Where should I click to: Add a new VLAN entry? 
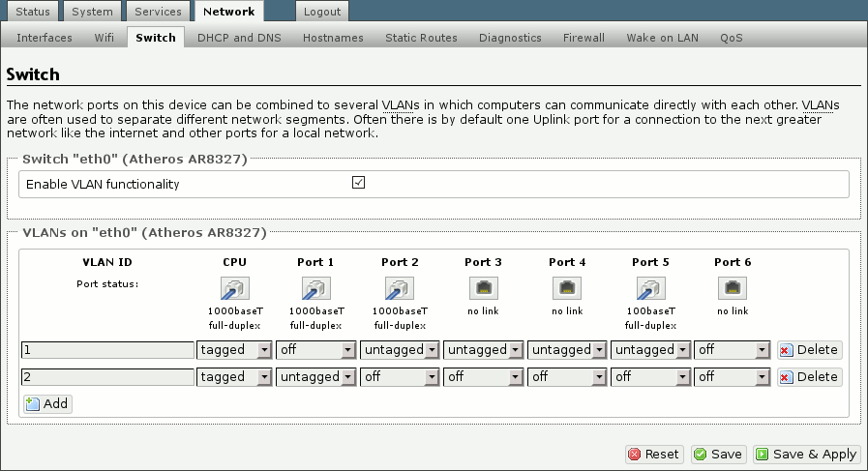tap(47, 404)
